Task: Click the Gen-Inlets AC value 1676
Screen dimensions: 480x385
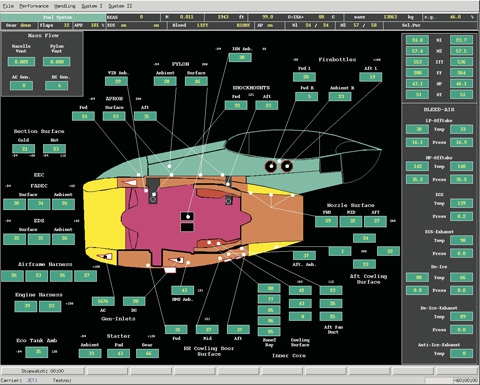Action: click(103, 301)
